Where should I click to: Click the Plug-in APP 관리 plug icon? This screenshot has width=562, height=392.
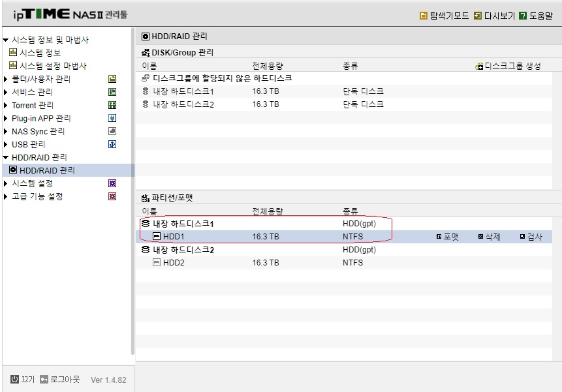point(112,118)
